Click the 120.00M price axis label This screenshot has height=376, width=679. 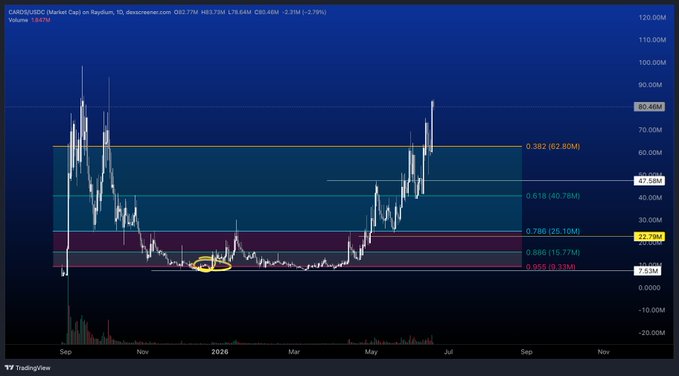[652, 17]
